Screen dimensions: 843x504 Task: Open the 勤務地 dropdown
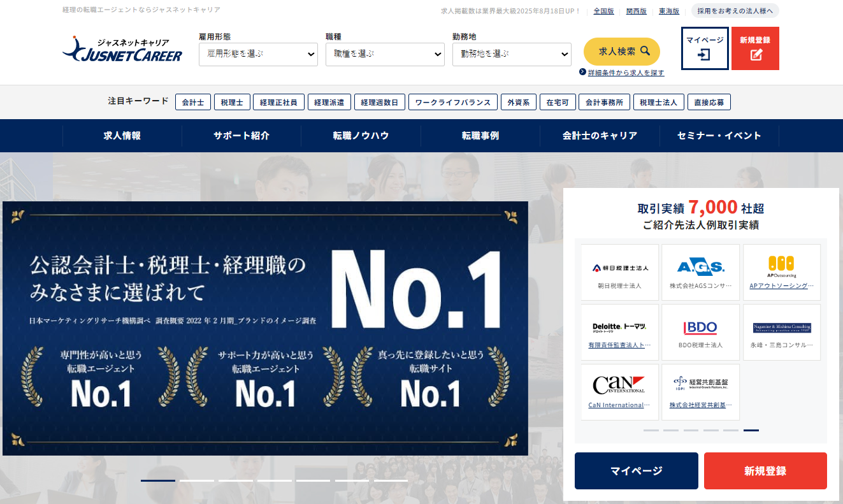coord(512,54)
